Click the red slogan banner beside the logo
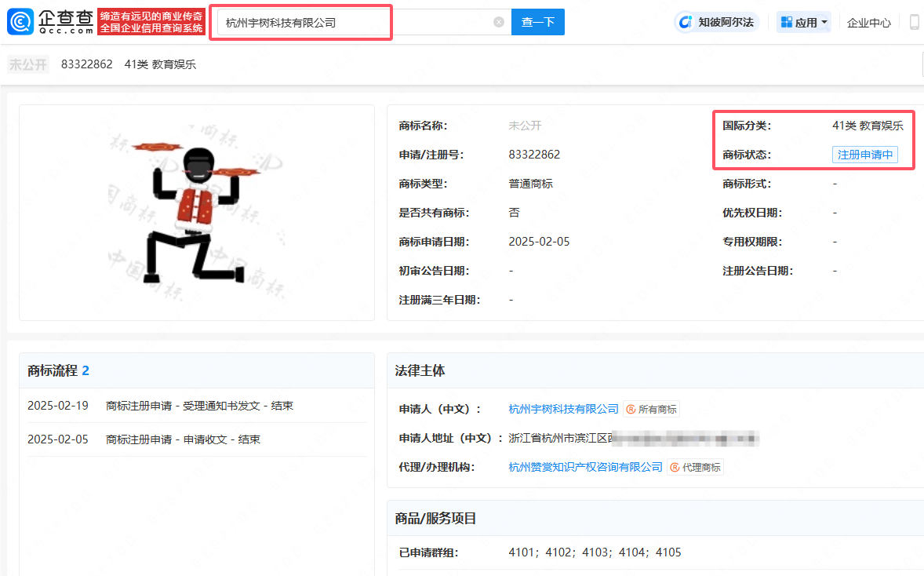Image resolution: width=924 pixels, height=576 pixels. click(x=152, y=22)
